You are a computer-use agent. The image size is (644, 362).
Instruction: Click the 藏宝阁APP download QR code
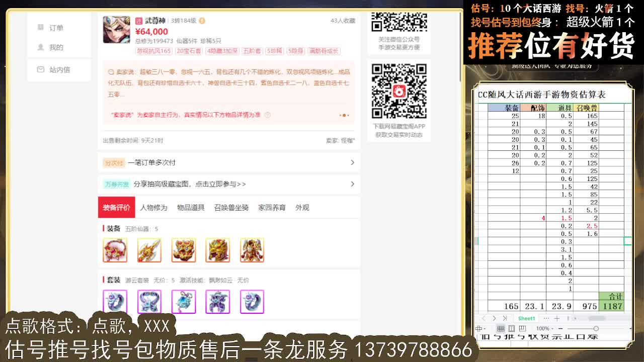399,92
